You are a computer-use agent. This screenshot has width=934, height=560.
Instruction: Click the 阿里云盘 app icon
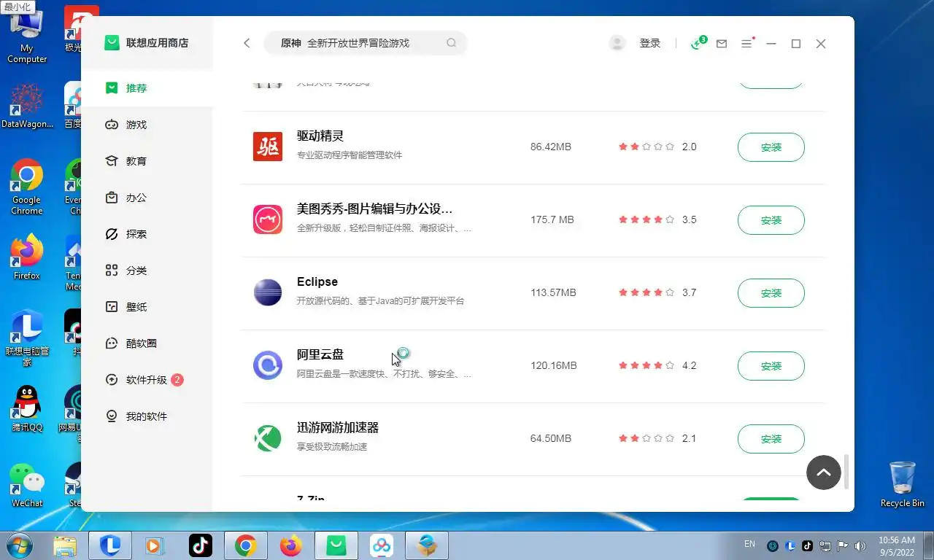pyautogui.click(x=268, y=365)
